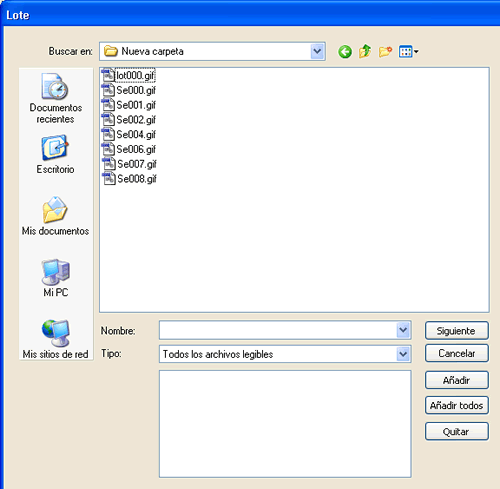The width and height of the screenshot is (500, 489).
Task: Open Mis documentos folder shortcut
Action: [55, 216]
